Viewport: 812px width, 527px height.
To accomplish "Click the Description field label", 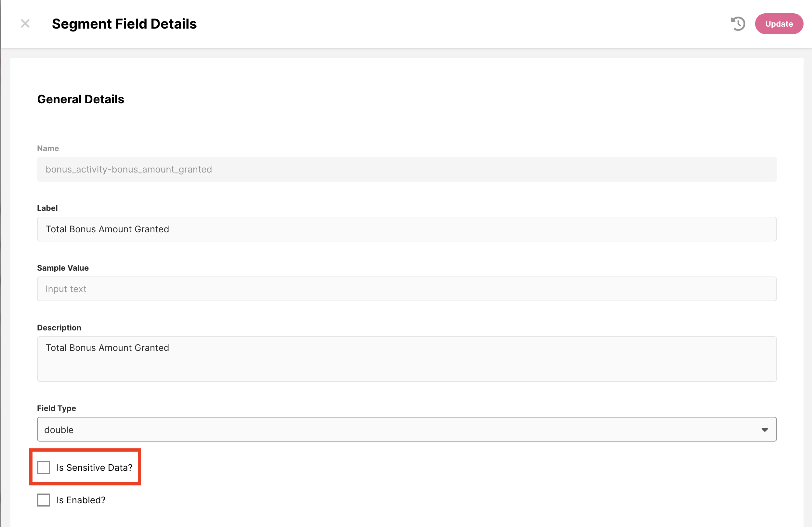I will tap(59, 328).
